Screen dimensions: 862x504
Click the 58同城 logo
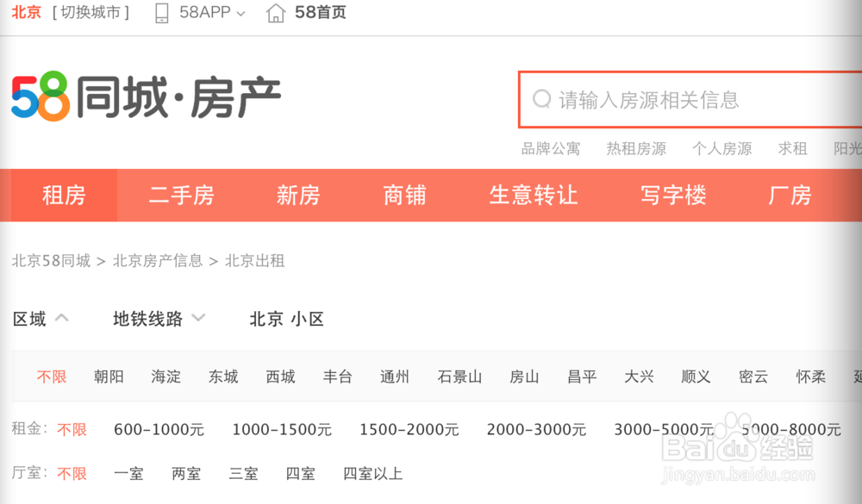point(147,96)
